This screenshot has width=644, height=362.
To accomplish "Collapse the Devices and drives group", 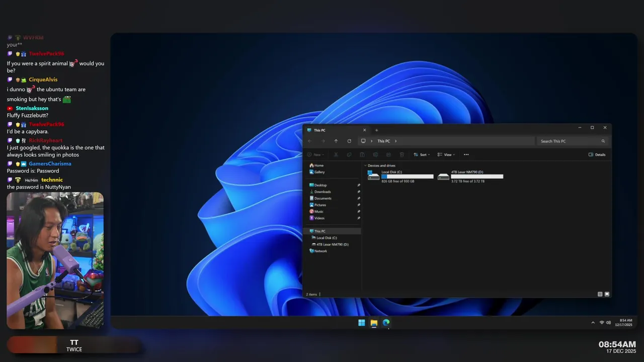I will [365, 165].
